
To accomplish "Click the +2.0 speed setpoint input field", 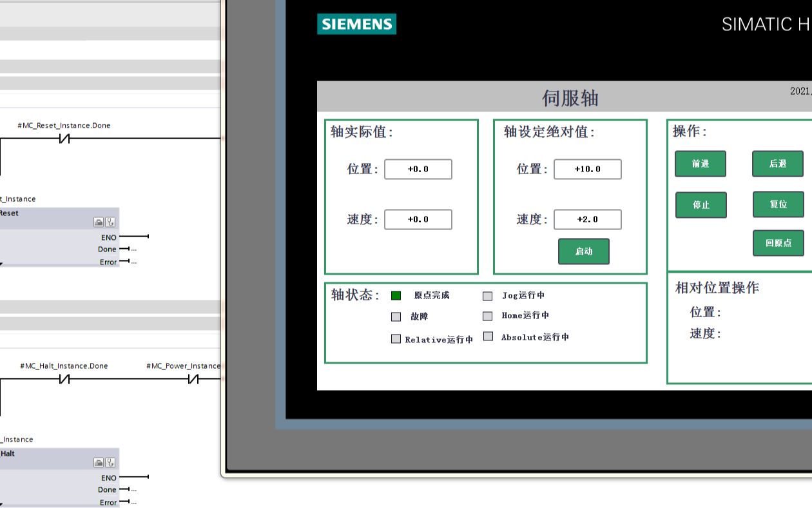I will [x=587, y=219].
